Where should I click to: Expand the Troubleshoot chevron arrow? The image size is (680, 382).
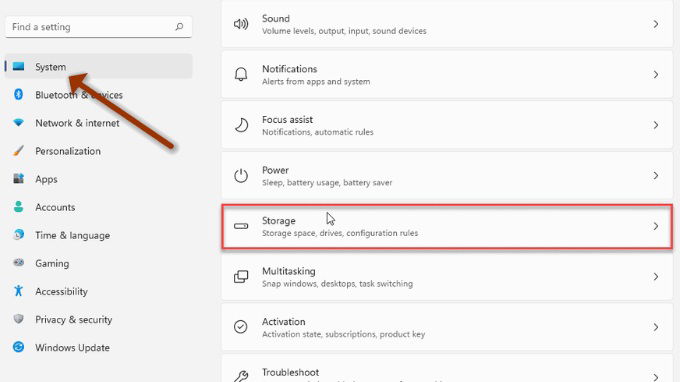(x=656, y=377)
